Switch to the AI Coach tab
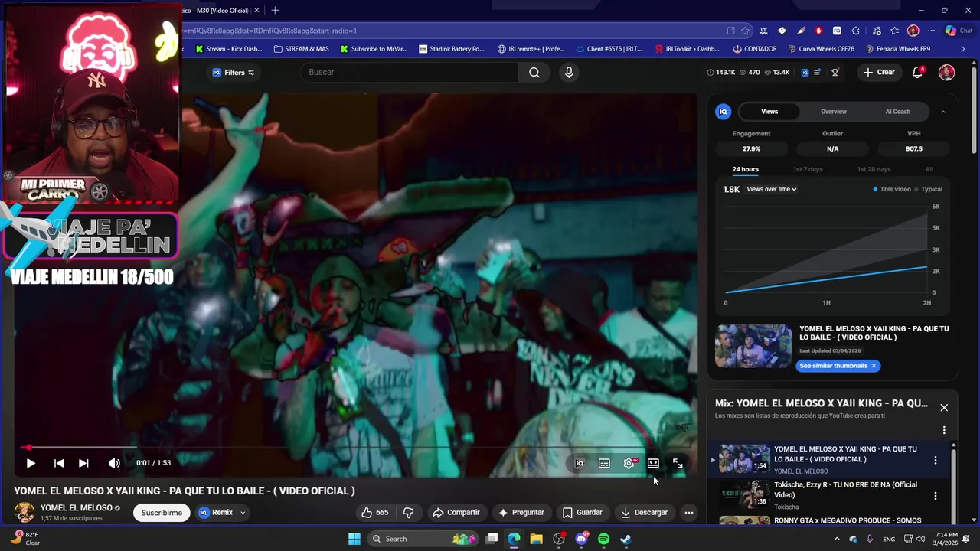The height and width of the screenshot is (551, 980). (x=898, y=112)
